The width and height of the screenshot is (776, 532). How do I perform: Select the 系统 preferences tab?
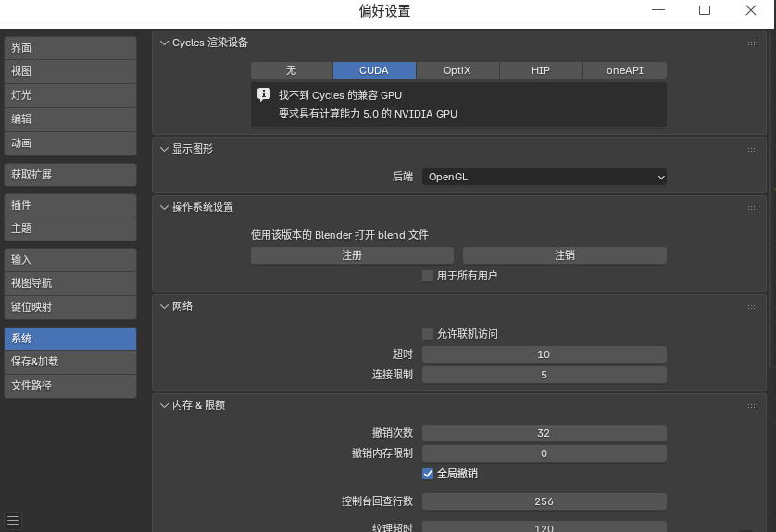[x=70, y=339]
